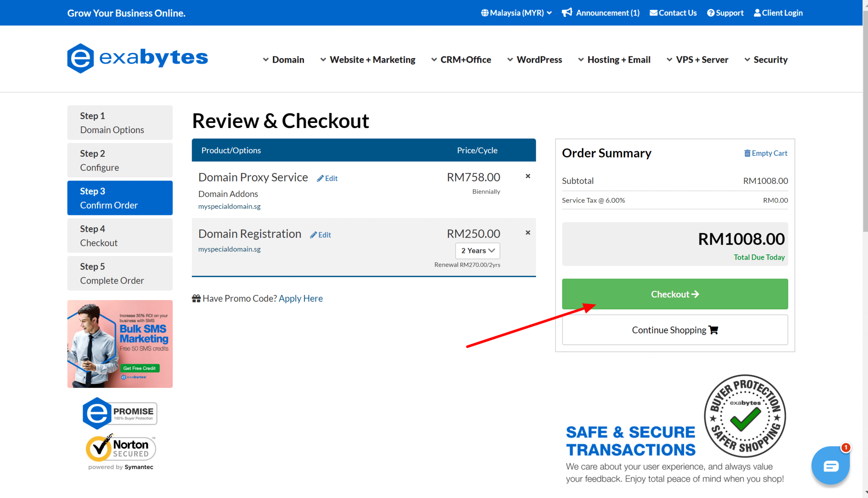Click the Empty Cart trash icon
Viewport: 868px width, 498px height.
[x=746, y=153]
